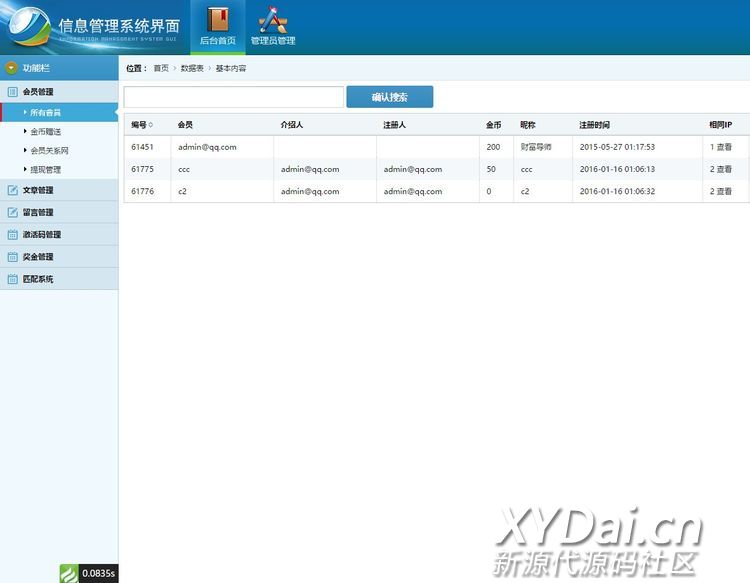Click date 2016-01-16 01:06:13 cell
This screenshot has height=583, width=750.
pos(617,169)
